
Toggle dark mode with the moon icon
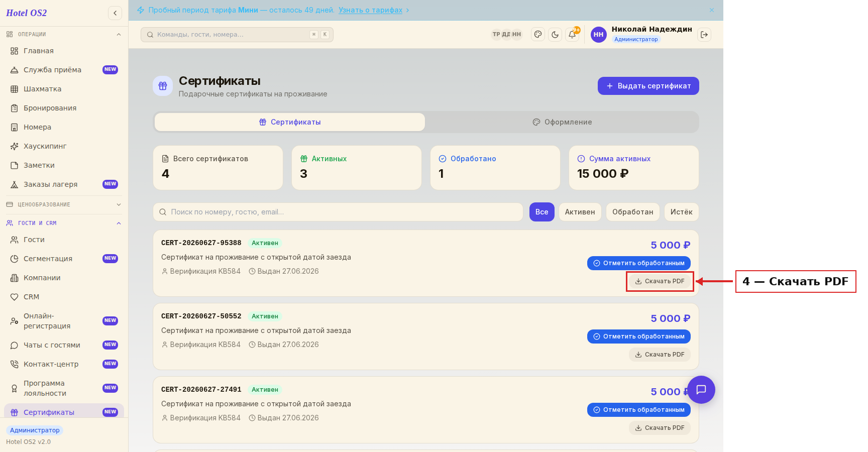click(555, 35)
